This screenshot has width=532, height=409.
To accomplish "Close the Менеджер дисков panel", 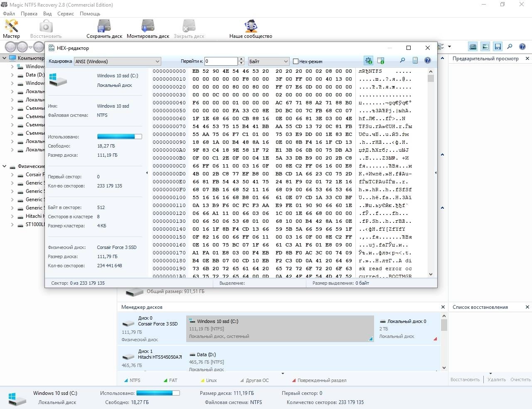I will pos(443,307).
